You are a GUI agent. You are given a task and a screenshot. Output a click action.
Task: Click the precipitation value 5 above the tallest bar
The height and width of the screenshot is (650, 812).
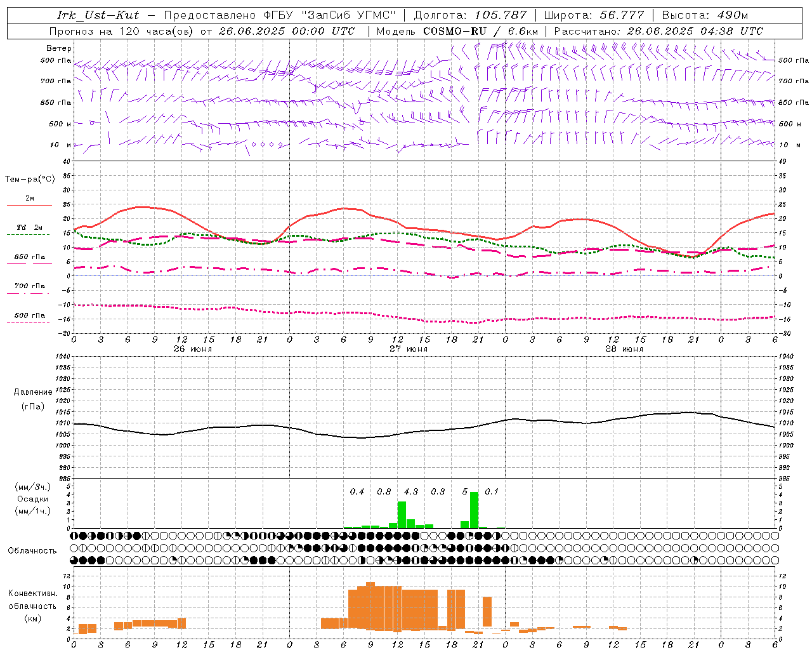click(465, 492)
